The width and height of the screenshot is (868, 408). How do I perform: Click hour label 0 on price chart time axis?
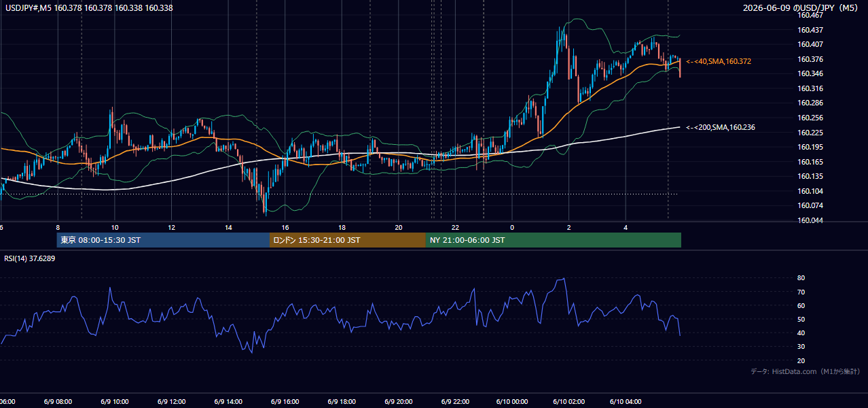pyautogui.click(x=512, y=228)
